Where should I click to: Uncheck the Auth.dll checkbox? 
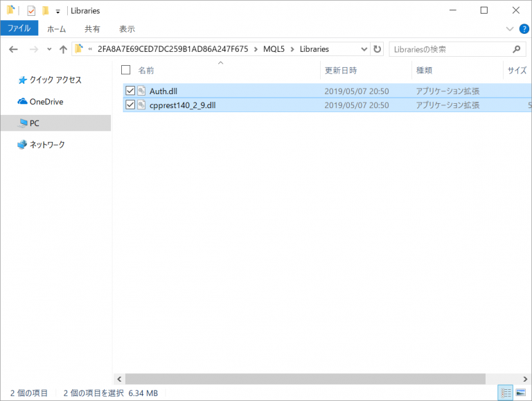[x=130, y=91]
